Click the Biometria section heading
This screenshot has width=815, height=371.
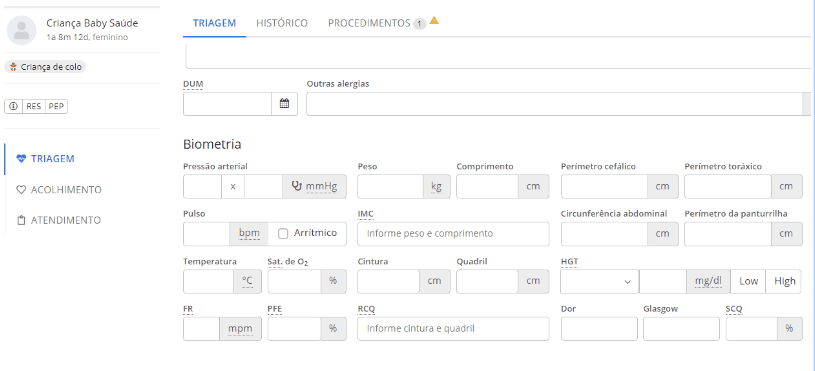coord(212,144)
